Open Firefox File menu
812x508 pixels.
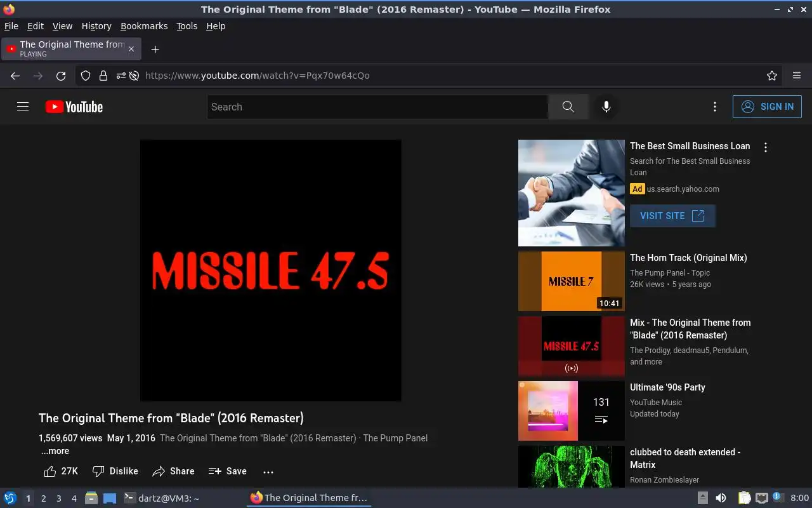(x=11, y=26)
